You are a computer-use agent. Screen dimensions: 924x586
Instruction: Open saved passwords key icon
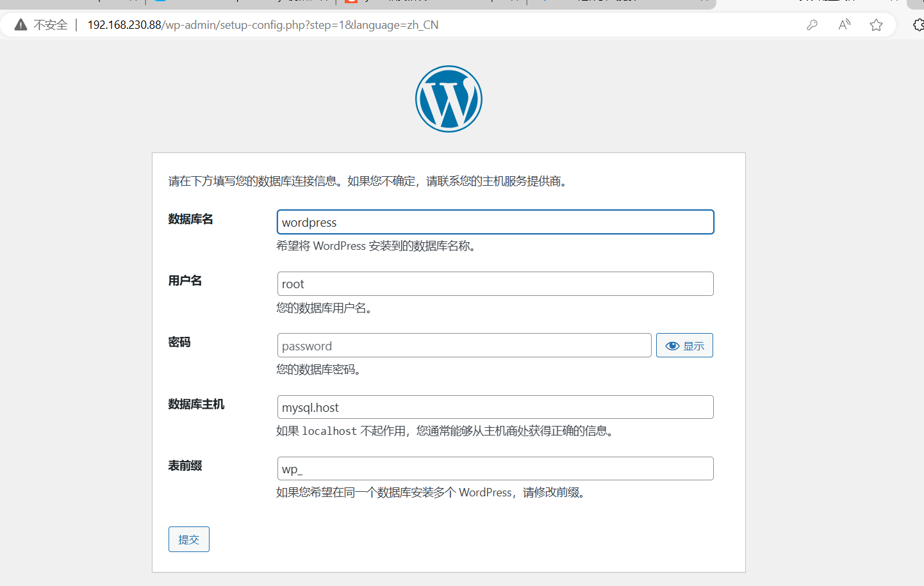coord(812,25)
